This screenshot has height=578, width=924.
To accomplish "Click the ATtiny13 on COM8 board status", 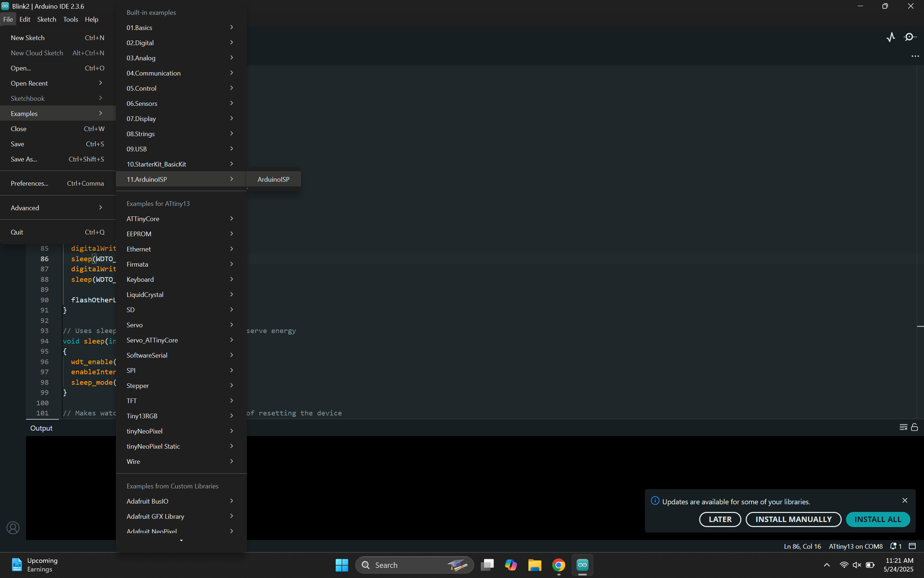I will (x=855, y=546).
